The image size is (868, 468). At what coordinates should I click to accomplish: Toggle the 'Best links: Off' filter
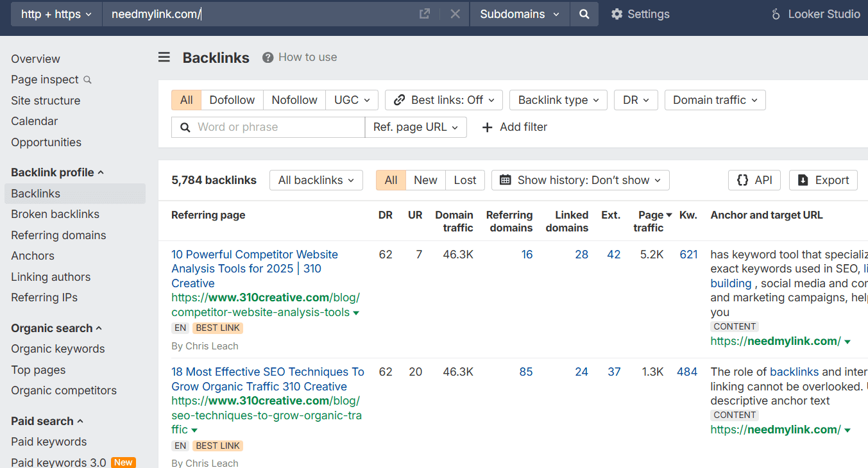[443, 100]
